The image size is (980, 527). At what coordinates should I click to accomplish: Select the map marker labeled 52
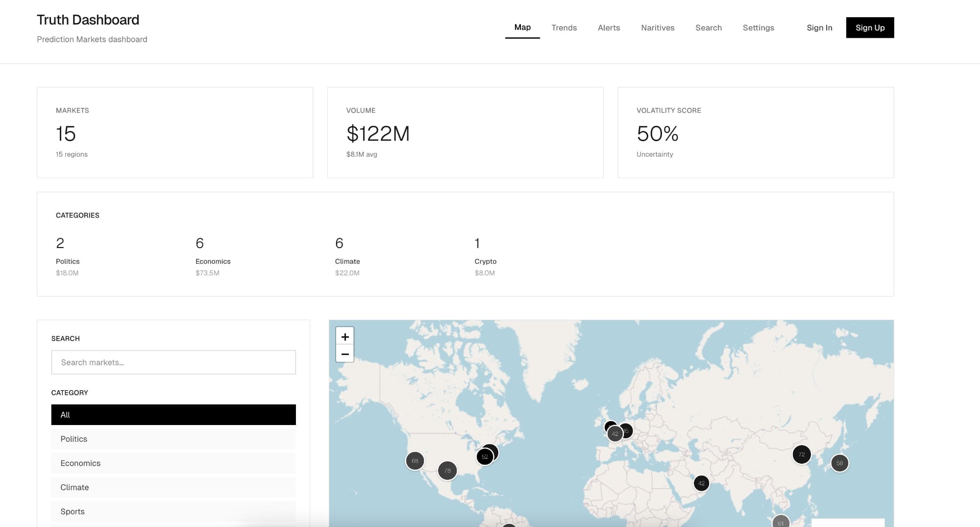tap(484, 457)
